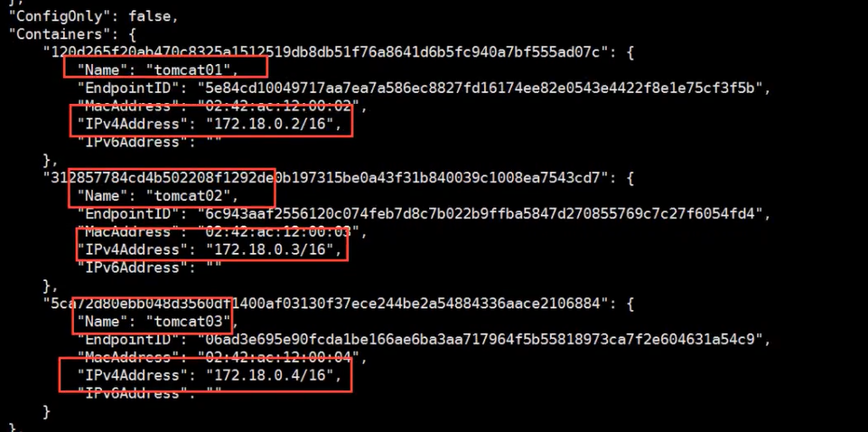Click container ID starting with 5ca72d80ebb0

326,304
